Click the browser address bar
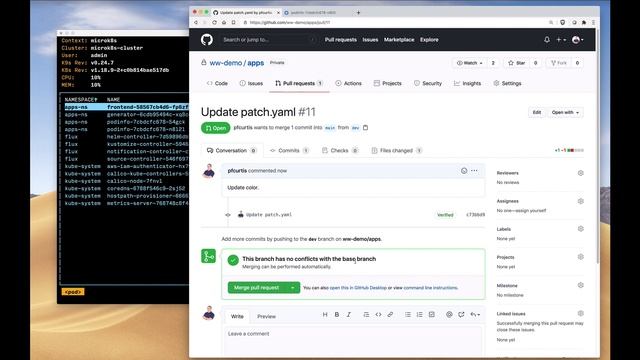The height and width of the screenshot is (360, 640). tap(394, 22)
